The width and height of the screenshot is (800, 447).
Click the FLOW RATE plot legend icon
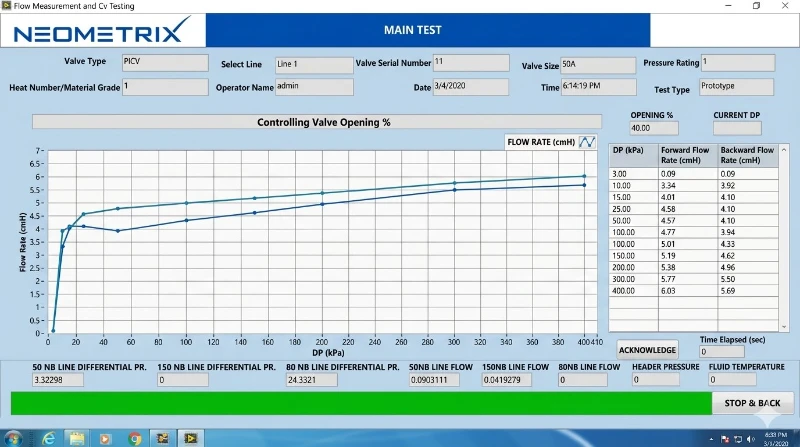click(x=587, y=142)
